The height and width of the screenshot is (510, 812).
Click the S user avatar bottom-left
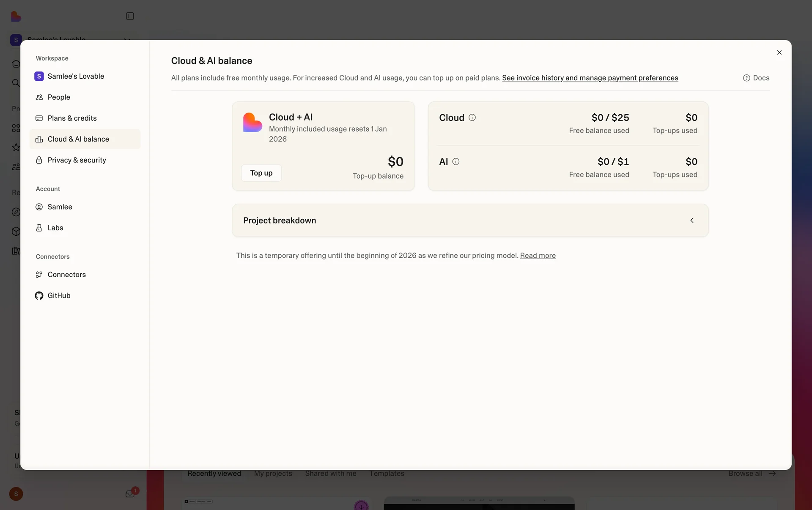16,494
